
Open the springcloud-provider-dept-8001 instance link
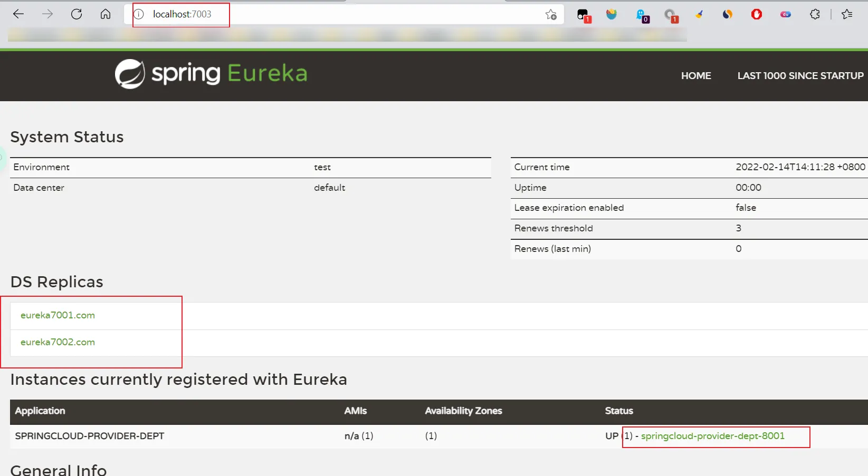click(712, 436)
